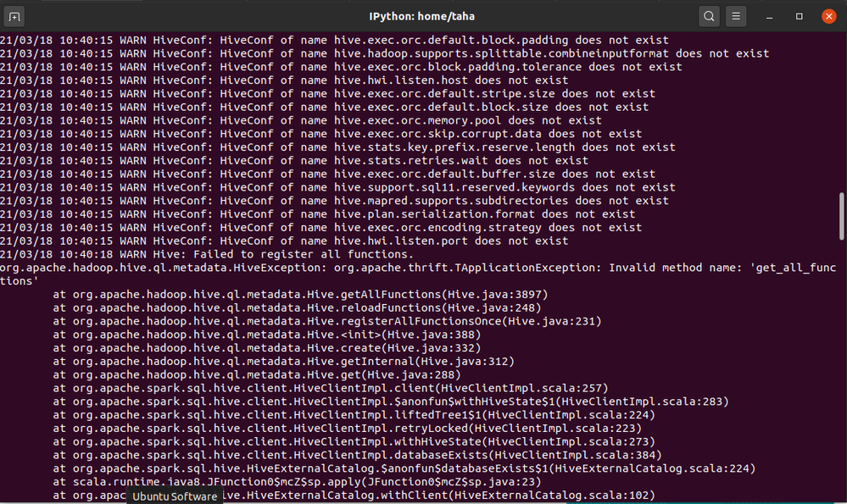Open the terminal search tool
This screenshot has width=847, height=504.
coord(709,16)
